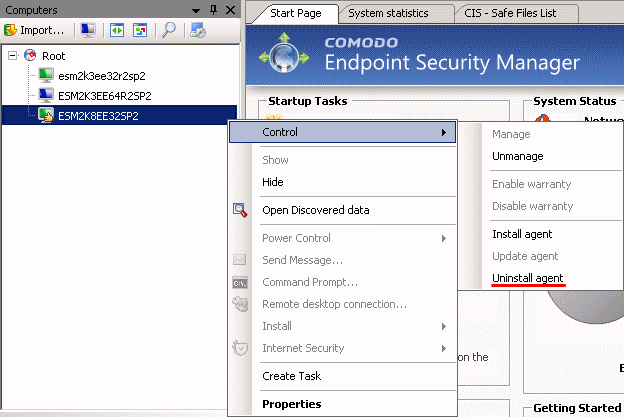Click the computer with disc install icon
624x417 pixels.
coord(198,30)
